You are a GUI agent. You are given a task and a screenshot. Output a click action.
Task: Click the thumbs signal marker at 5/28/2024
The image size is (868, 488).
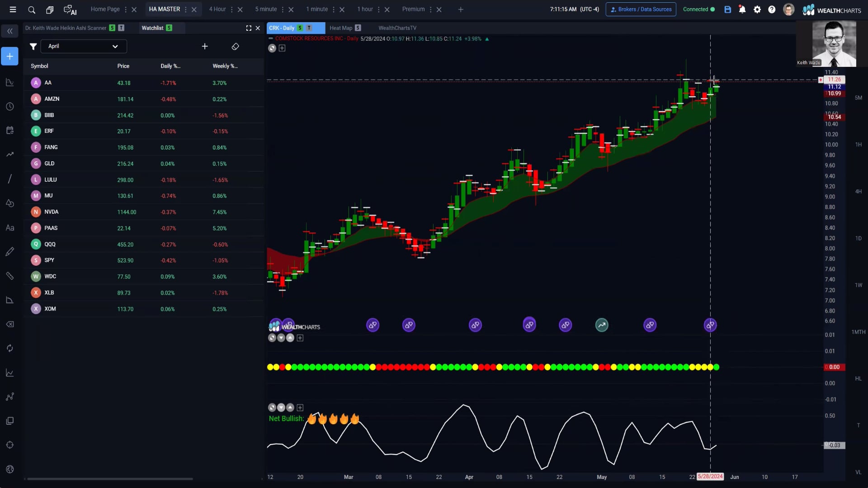click(710, 325)
